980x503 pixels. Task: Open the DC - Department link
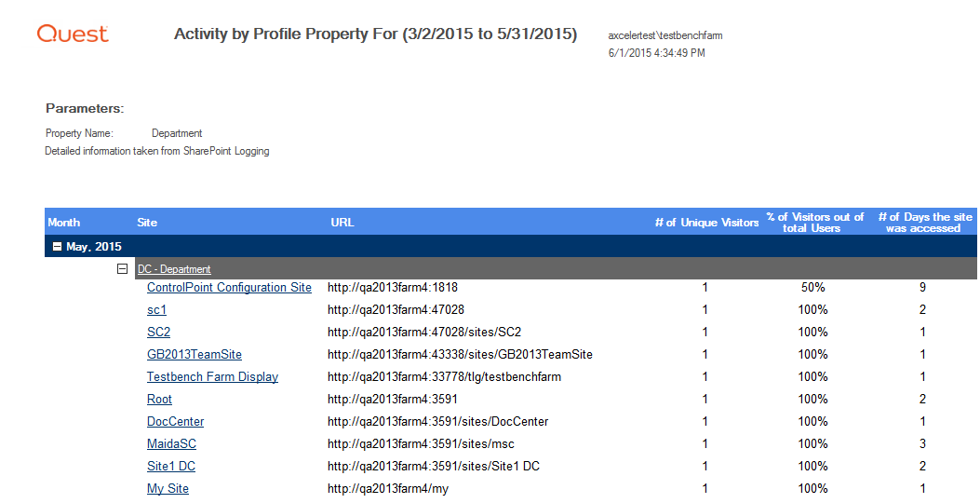pyautogui.click(x=174, y=269)
